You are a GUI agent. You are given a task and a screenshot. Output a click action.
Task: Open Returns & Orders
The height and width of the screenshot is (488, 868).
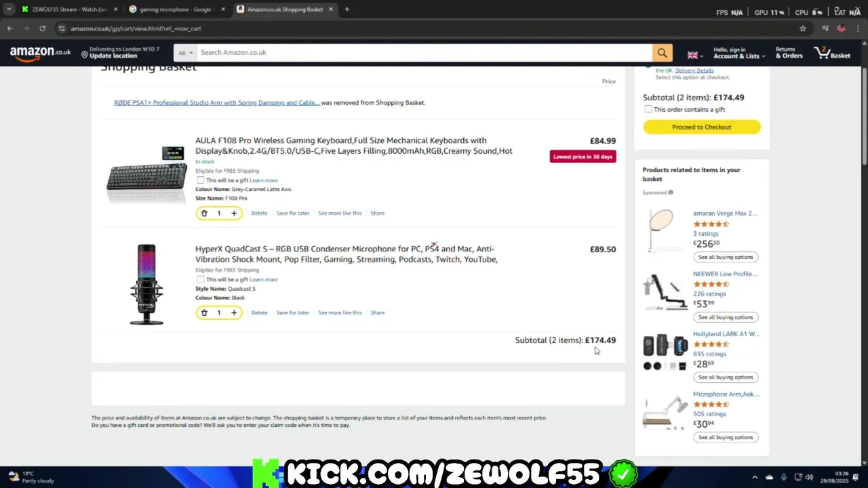point(789,53)
